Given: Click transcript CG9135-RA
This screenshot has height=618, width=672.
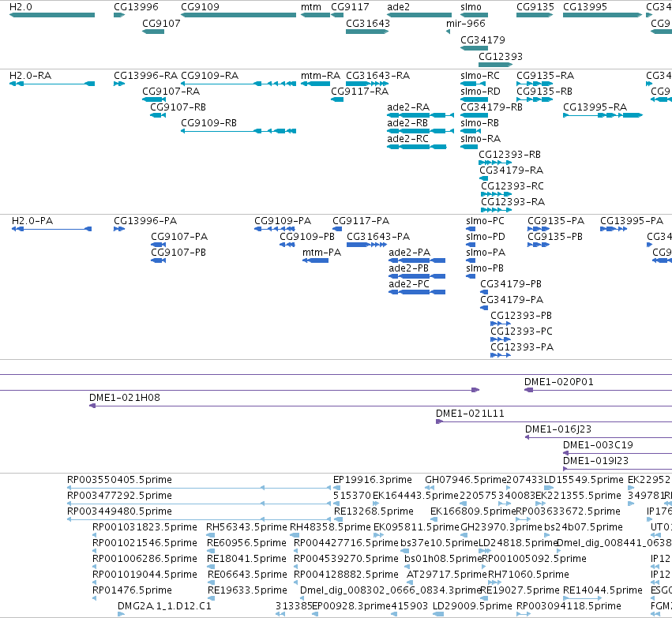Looking at the screenshot, I should tap(535, 84).
